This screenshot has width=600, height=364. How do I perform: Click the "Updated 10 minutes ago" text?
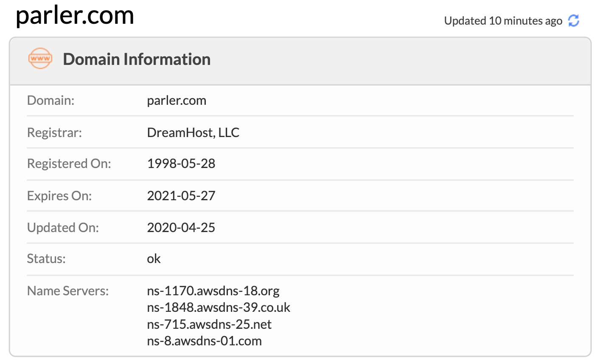coord(503,21)
